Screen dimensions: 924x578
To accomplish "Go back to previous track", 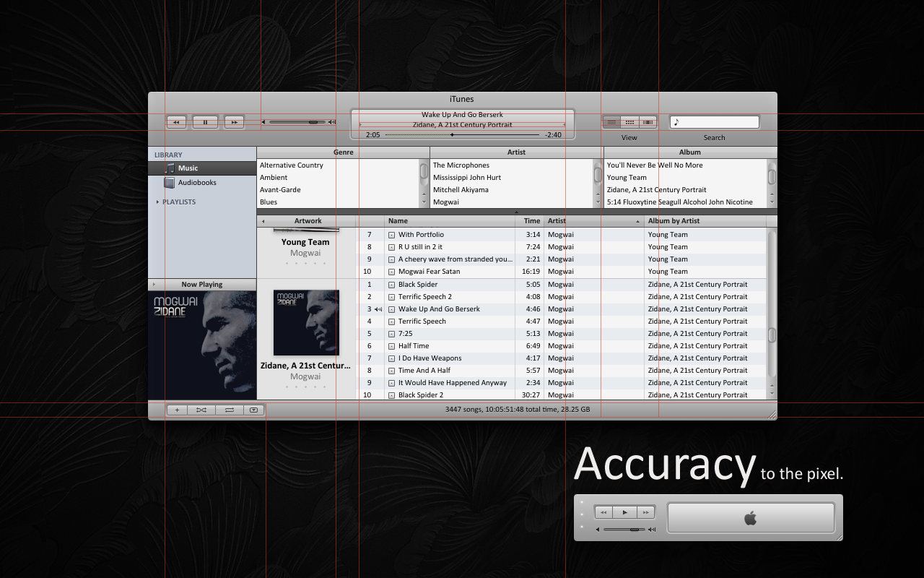I will pos(176,122).
